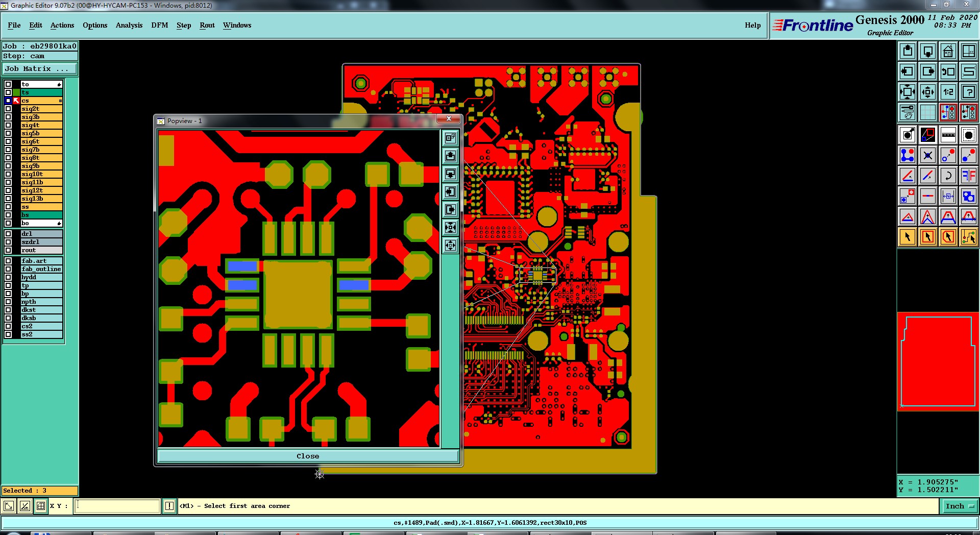
Task: Click the question mark help icon
Action: [969, 92]
